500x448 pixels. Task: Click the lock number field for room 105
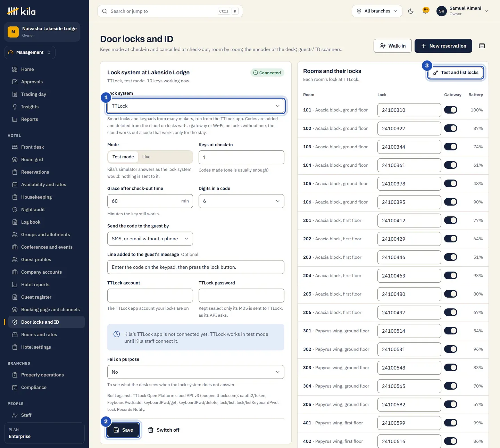[x=409, y=184]
